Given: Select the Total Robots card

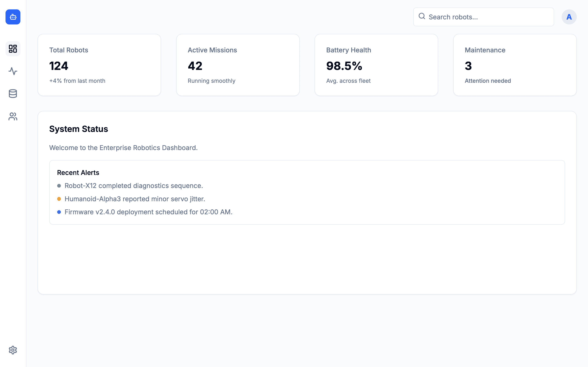Looking at the screenshot, I should [99, 65].
